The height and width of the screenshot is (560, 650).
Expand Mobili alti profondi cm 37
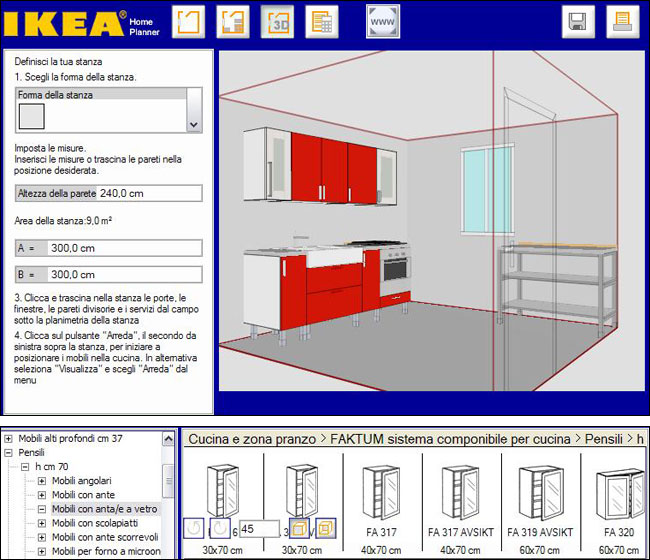[x=9, y=438]
